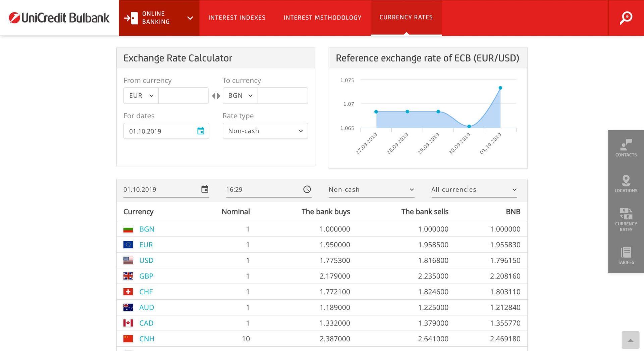
Task: Click the clock icon next to 16:29
Action: pyautogui.click(x=307, y=189)
